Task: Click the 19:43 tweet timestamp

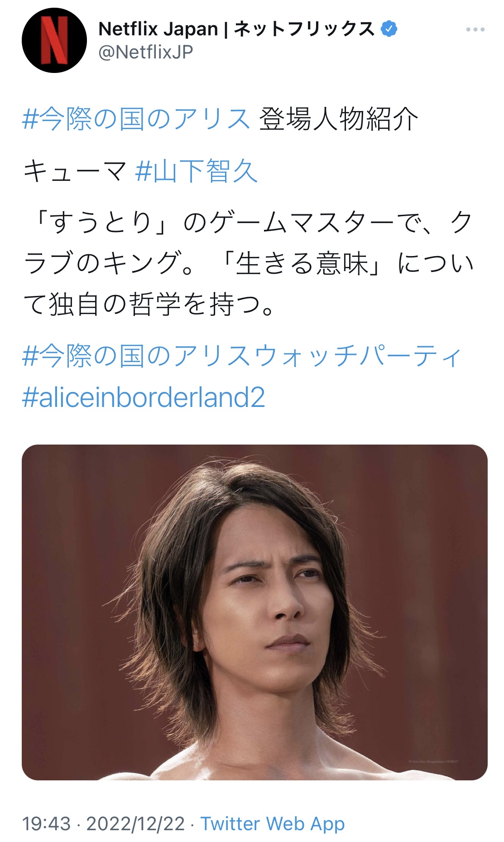Action: [x=47, y=823]
